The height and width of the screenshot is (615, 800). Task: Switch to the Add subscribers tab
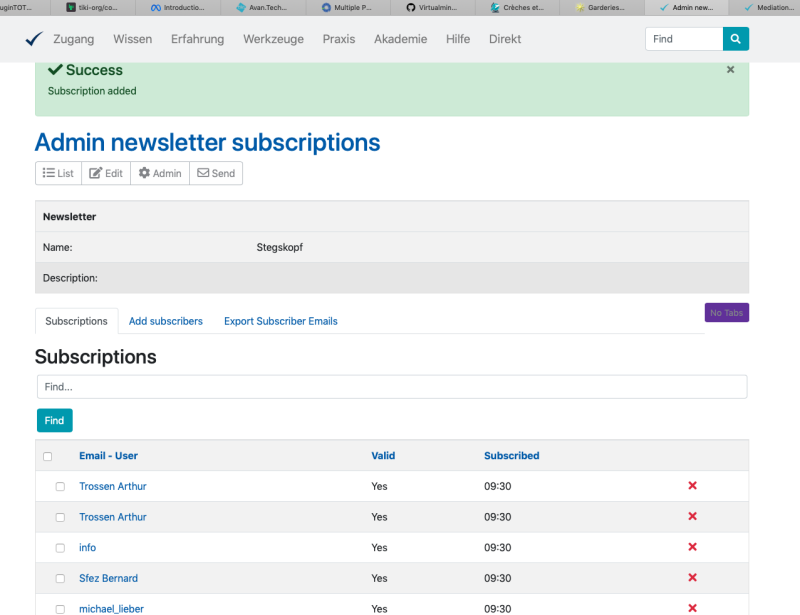[x=166, y=321]
